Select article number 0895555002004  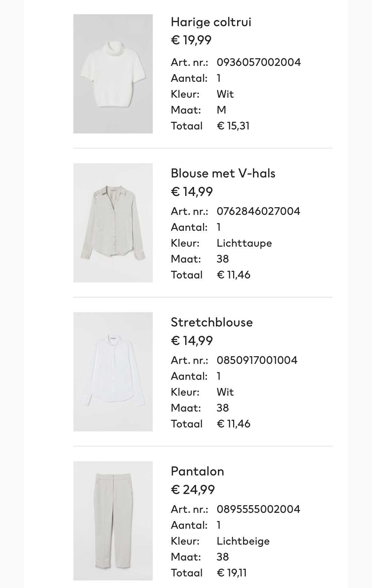[258, 509]
